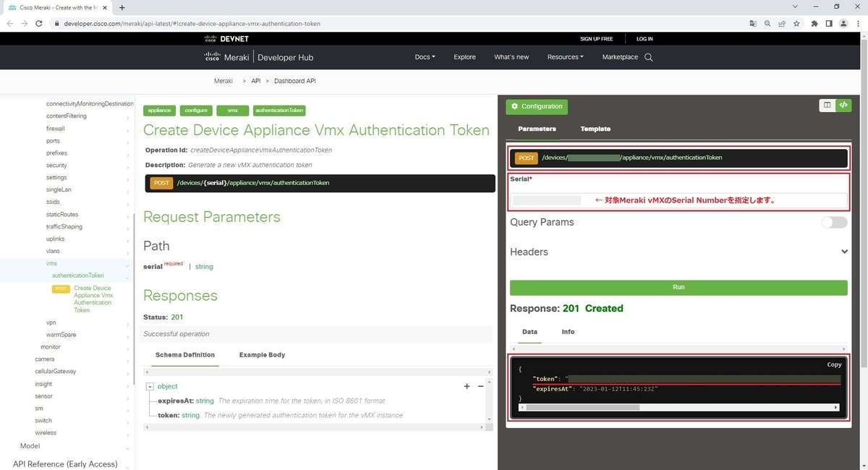Screen dimensions: 868x470
Task: Click the expand icon in the schema definition
Action: click(x=467, y=386)
